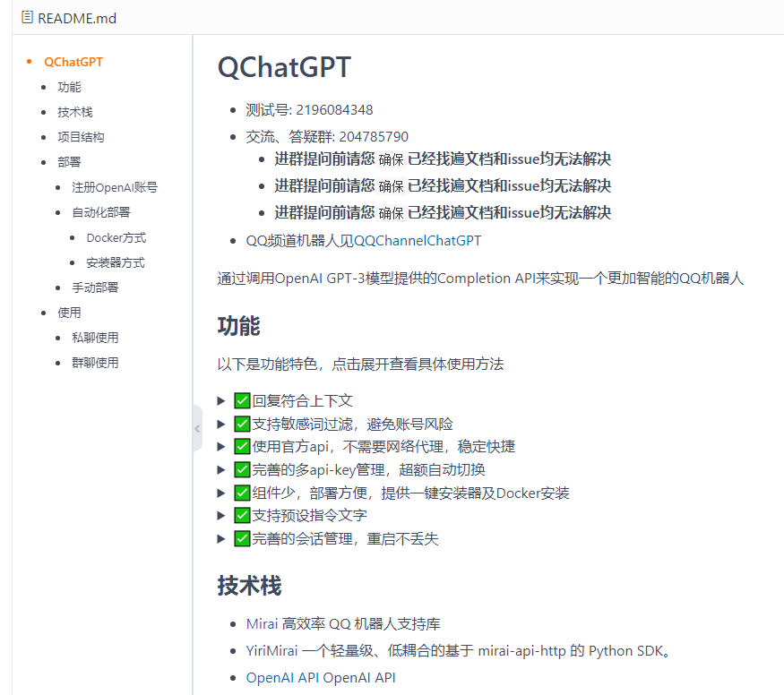Open 注册OpenAI账号 from the sidebar

(x=115, y=187)
